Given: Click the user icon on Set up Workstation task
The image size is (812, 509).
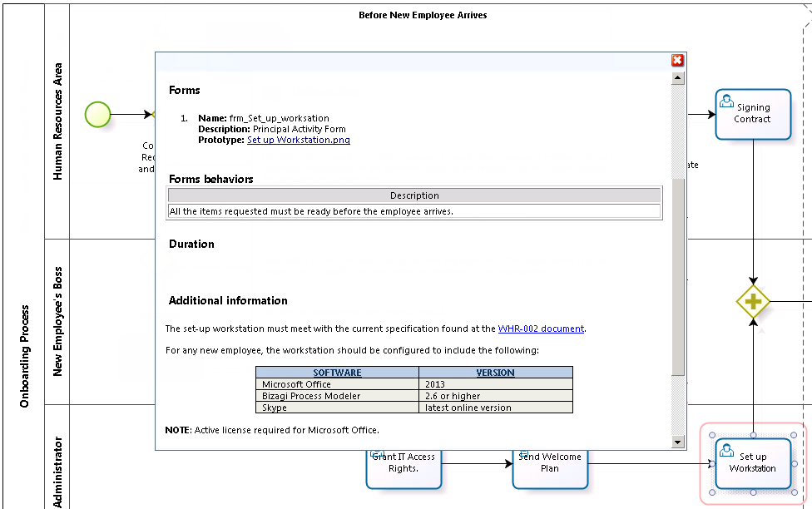Looking at the screenshot, I should pyautogui.click(x=726, y=450).
